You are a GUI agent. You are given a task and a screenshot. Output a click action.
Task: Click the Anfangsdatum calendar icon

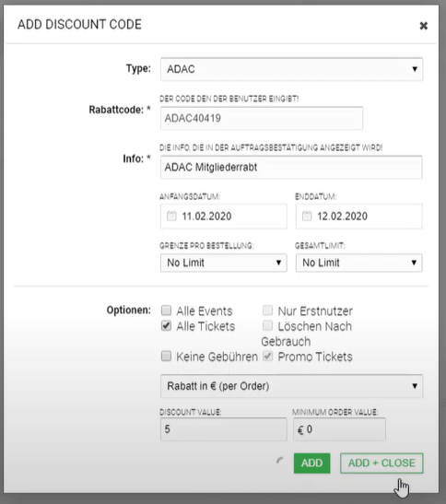[171, 216]
